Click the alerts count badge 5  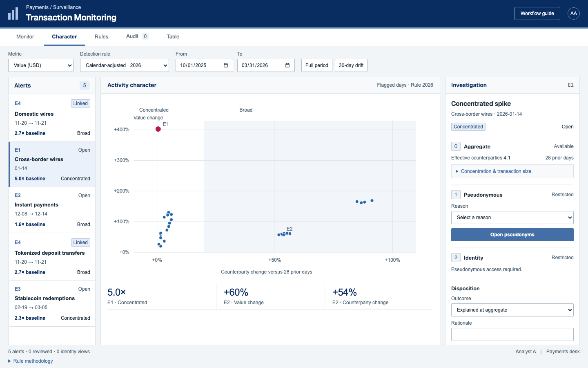85,85
